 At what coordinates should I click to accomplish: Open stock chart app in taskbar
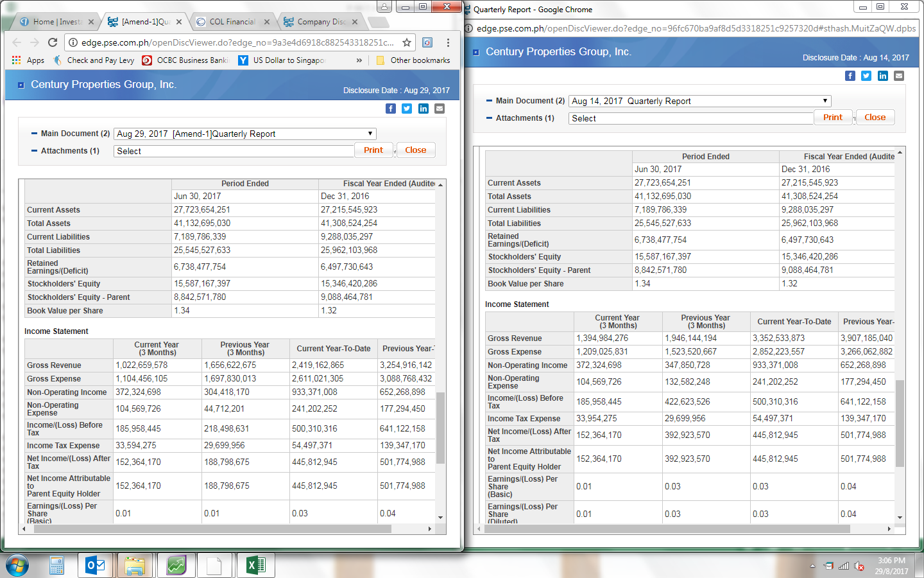[176, 566]
